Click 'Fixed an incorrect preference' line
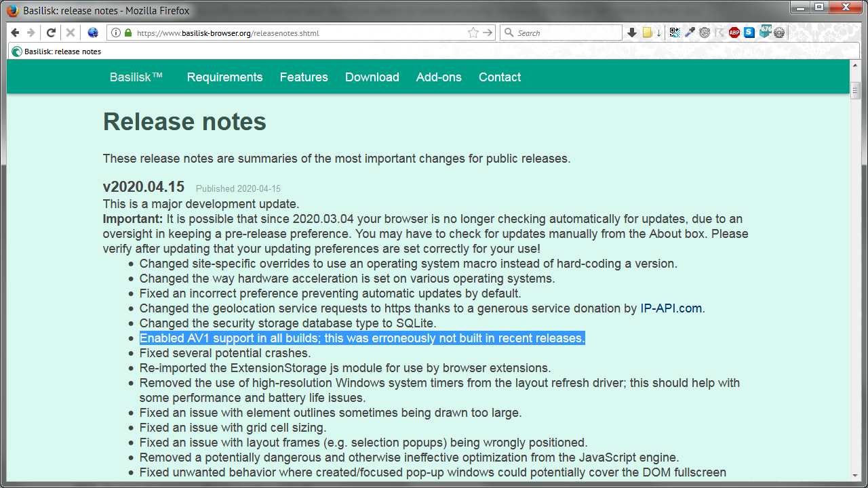The height and width of the screenshot is (488, 868). pos(330,293)
